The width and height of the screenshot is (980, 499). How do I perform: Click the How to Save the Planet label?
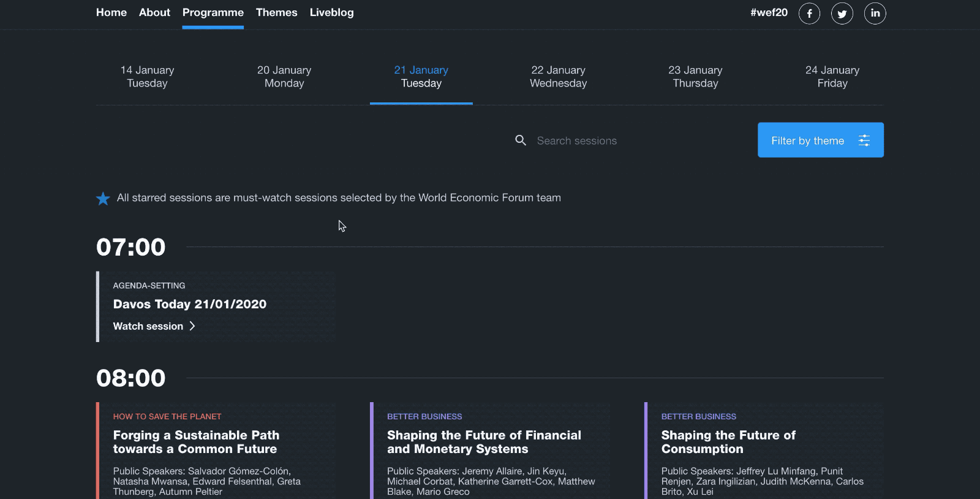[167, 416]
